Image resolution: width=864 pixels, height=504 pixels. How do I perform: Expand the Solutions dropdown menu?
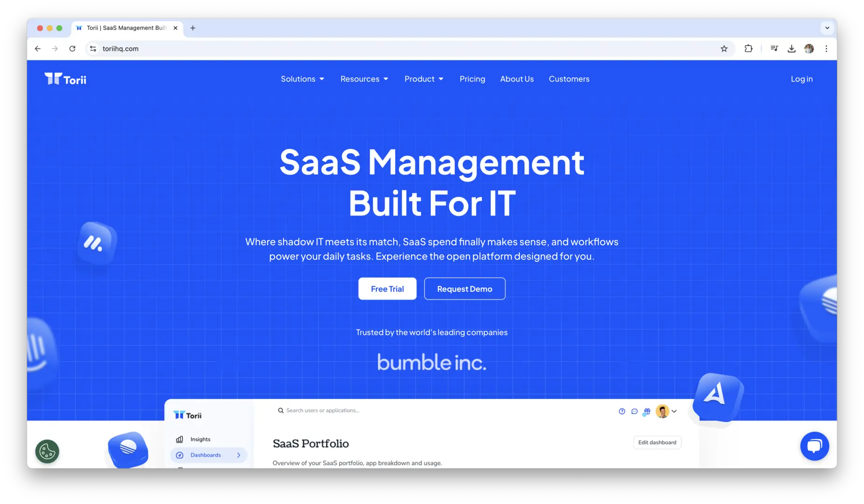pos(302,79)
